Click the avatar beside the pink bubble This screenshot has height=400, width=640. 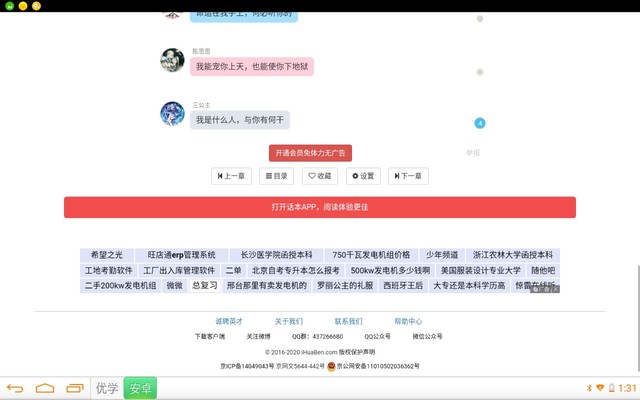(171, 60)
